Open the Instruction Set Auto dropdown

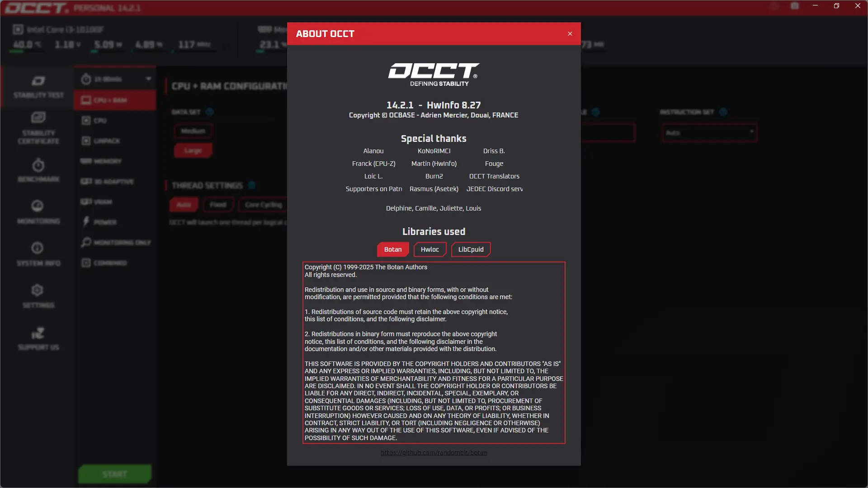click(709, 133)
